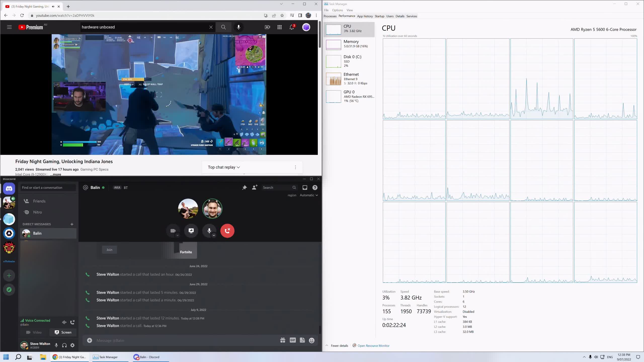Viewport: 644px width, 362px height.
Task: Switch to the Processes tab
Action: [x=330, y=16]
